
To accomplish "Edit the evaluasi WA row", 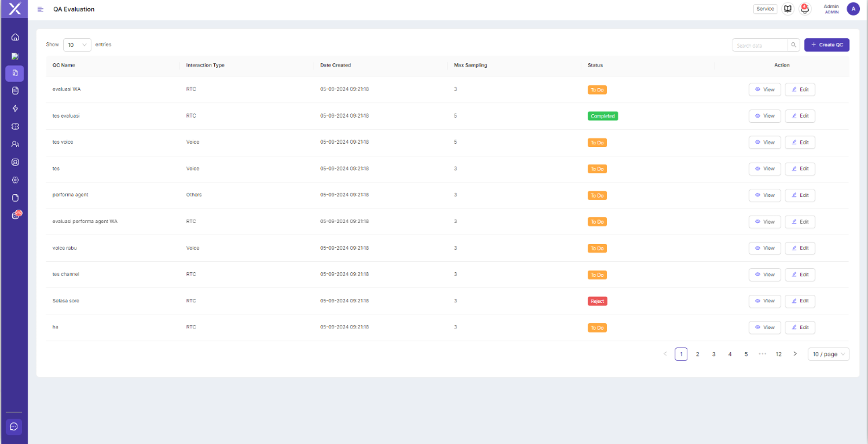I will coord(800,89).
